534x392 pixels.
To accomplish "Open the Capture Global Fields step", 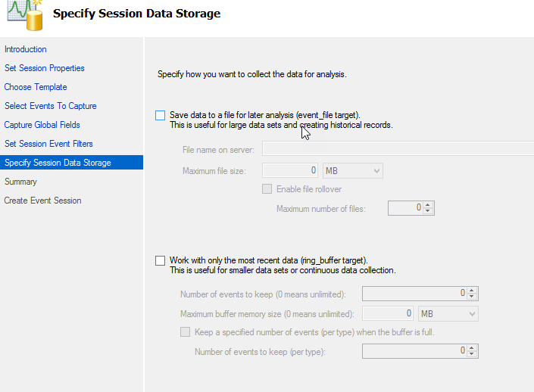I will tap(42, 125).
